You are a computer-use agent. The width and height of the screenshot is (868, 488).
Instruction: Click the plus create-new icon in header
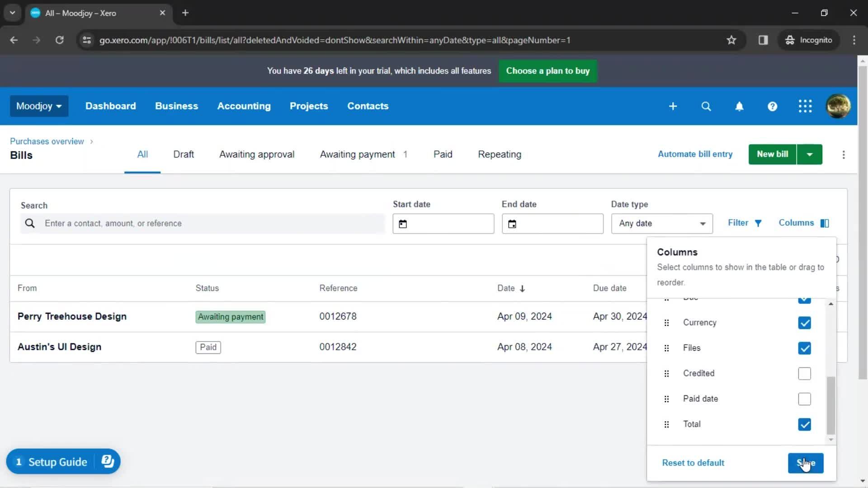tap(673, 106)
